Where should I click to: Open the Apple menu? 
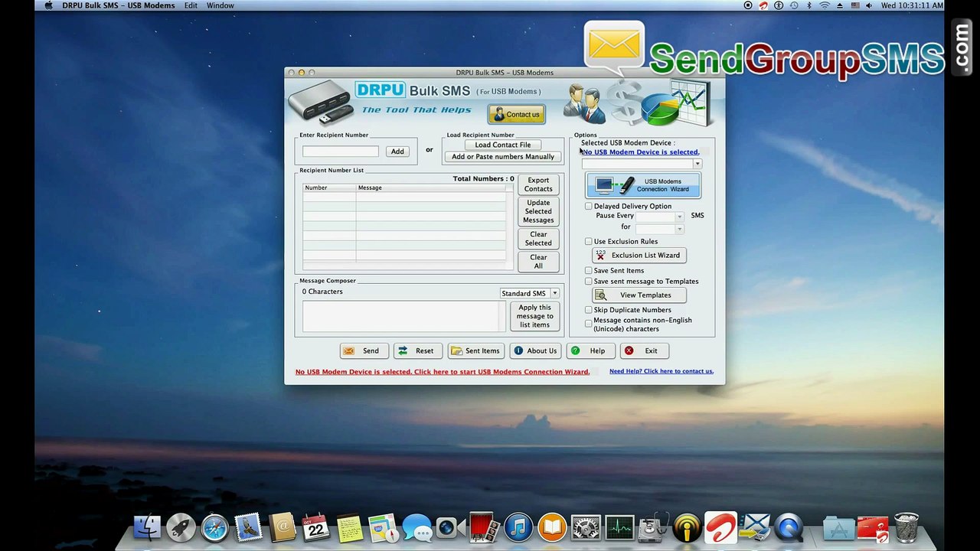[x=49, y=5]
